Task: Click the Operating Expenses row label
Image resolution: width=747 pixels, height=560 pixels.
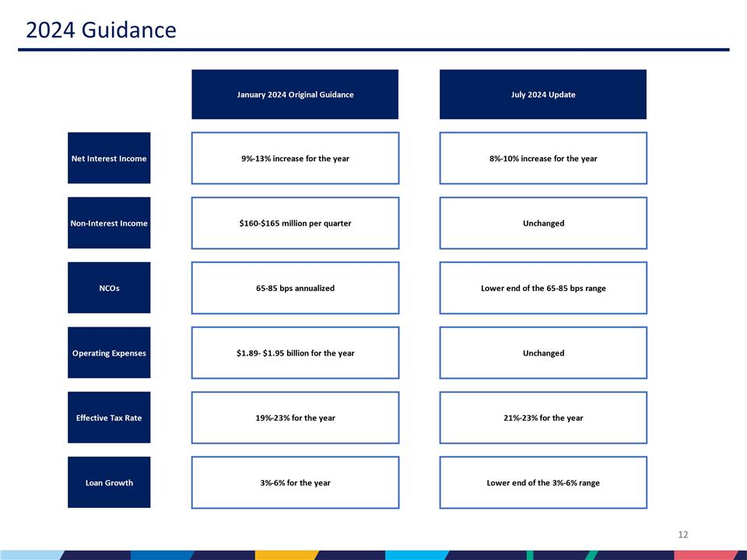Action: (109, 352)
